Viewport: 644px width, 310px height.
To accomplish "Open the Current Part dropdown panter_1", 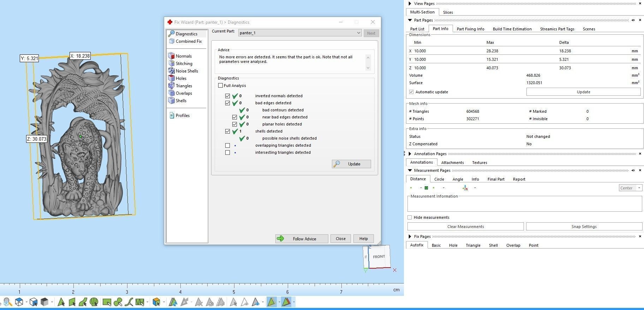I will [300, 33].
